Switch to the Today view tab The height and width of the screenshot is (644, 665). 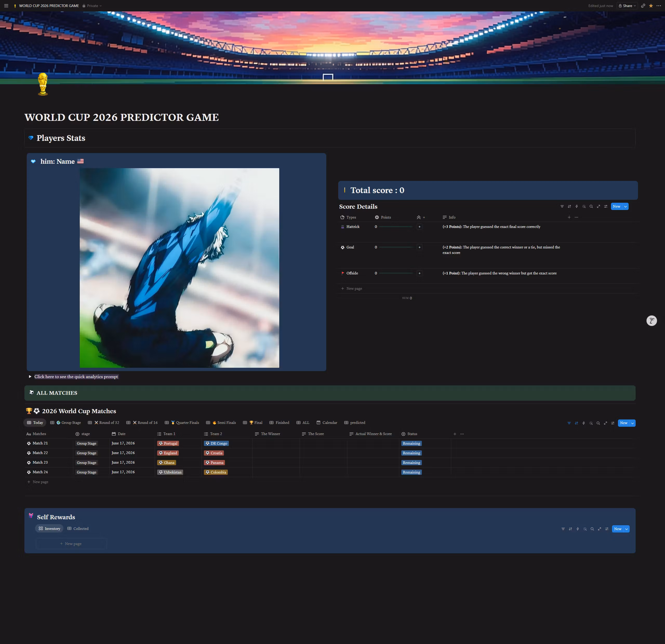coord(35,423)
